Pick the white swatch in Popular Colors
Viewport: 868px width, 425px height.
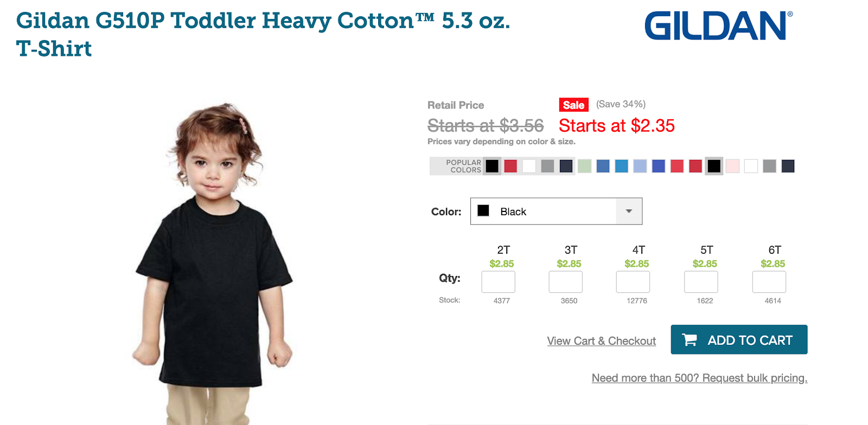[529, 166]
